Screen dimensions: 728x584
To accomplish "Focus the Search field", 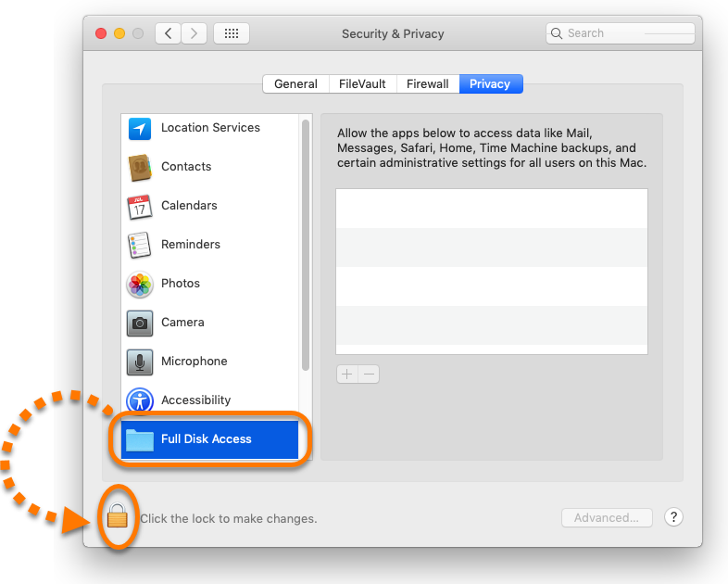I will coord(621,33).
